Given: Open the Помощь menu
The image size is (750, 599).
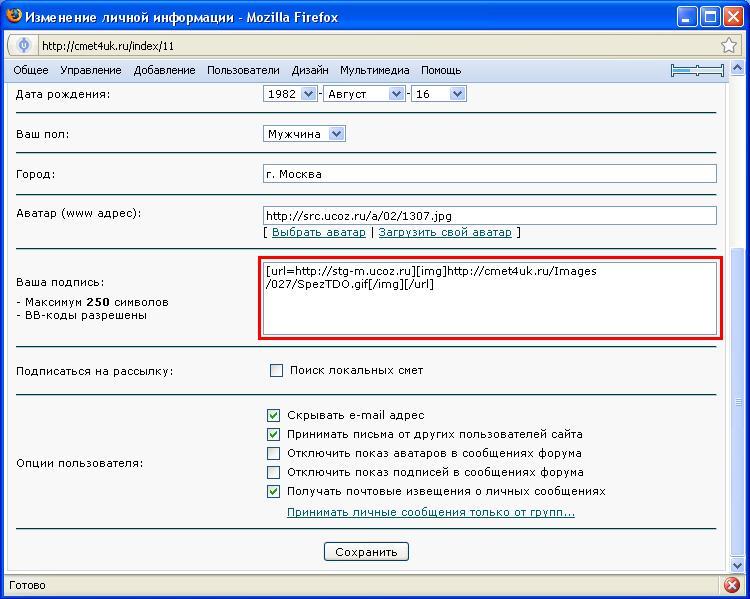Looking at the screenshot, I should [x=441, y=70].
